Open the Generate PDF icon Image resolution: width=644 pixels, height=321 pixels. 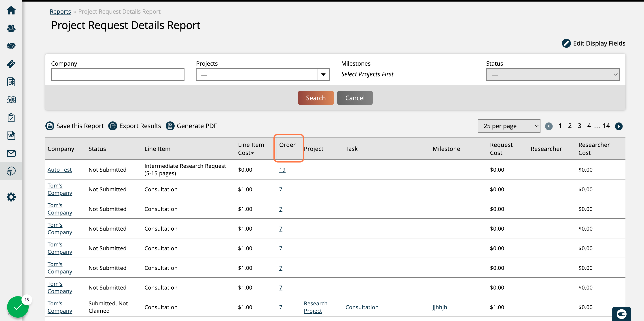pos(170,126)
